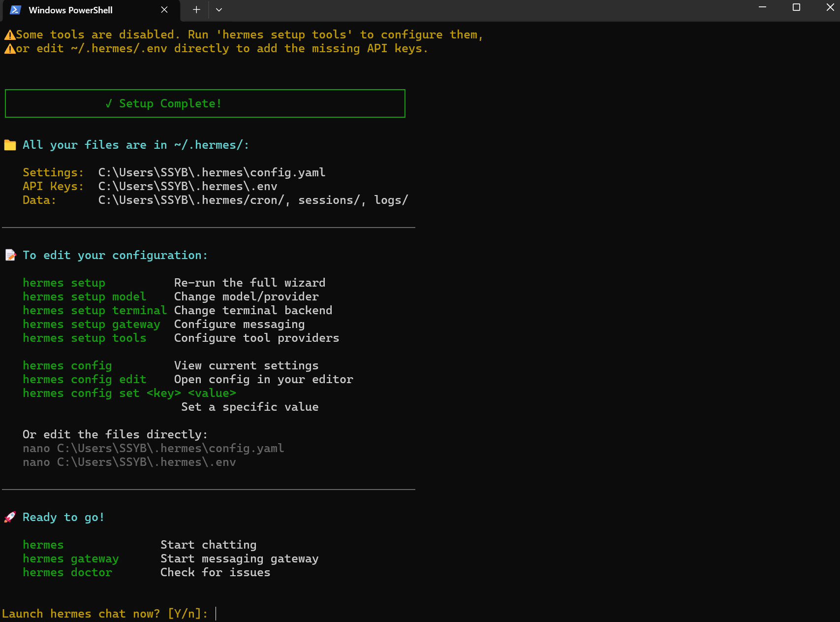Click the notepad icon beside 'To edit your configuration'
Viewport: 840px width, 622px height.
click(x=10, y=255)
